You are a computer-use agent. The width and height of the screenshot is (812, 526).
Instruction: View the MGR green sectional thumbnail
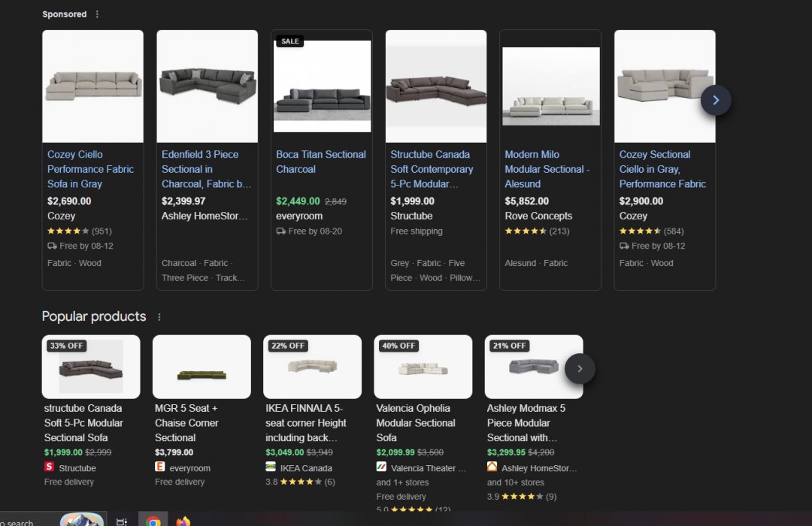click(x=202, y=367)
